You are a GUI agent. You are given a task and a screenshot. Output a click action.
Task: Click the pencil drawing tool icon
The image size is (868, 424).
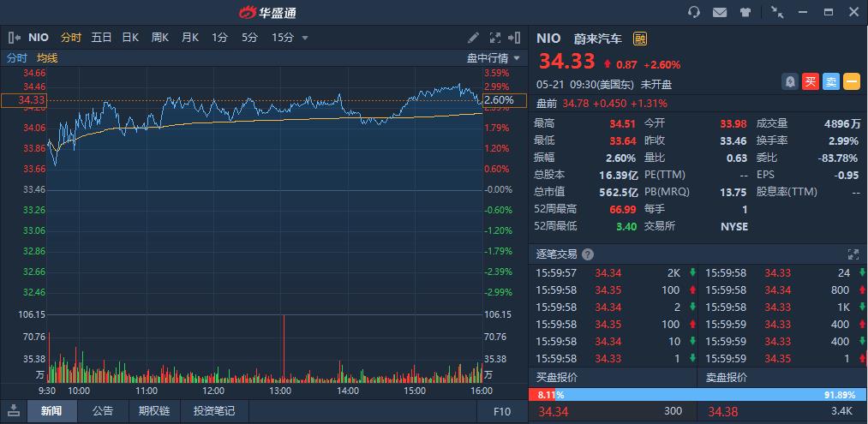[x=474, y=38]
